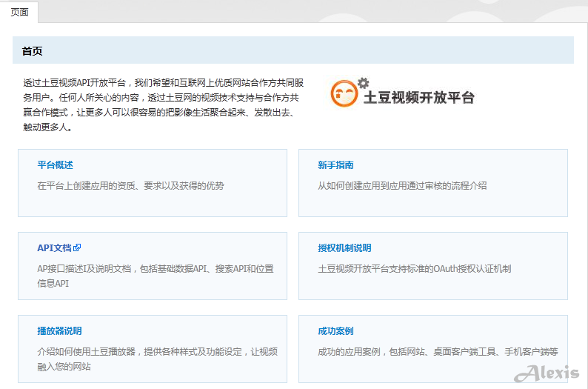Click the Tudou orange face logo icon

click(x=344, y=94)
